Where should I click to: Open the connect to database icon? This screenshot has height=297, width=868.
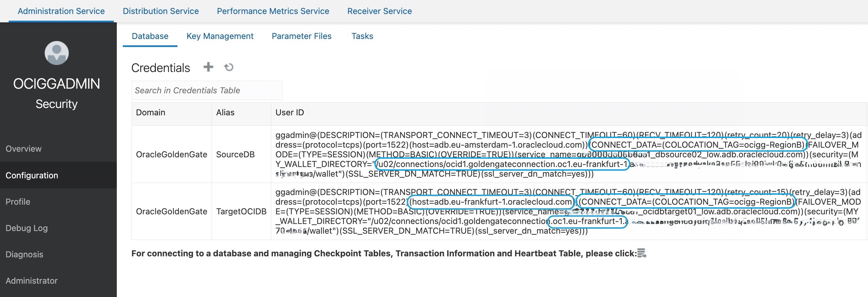click(641, 253)
